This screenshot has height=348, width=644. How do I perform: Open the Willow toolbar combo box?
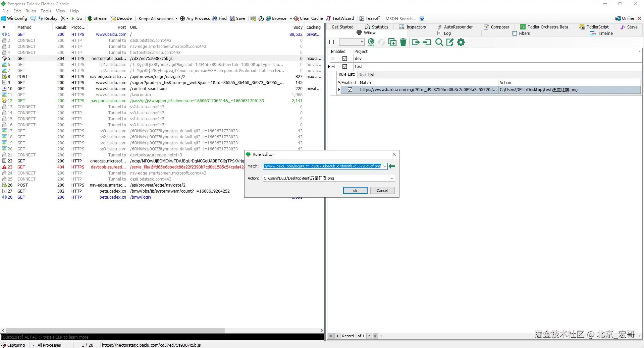[352, 42]
